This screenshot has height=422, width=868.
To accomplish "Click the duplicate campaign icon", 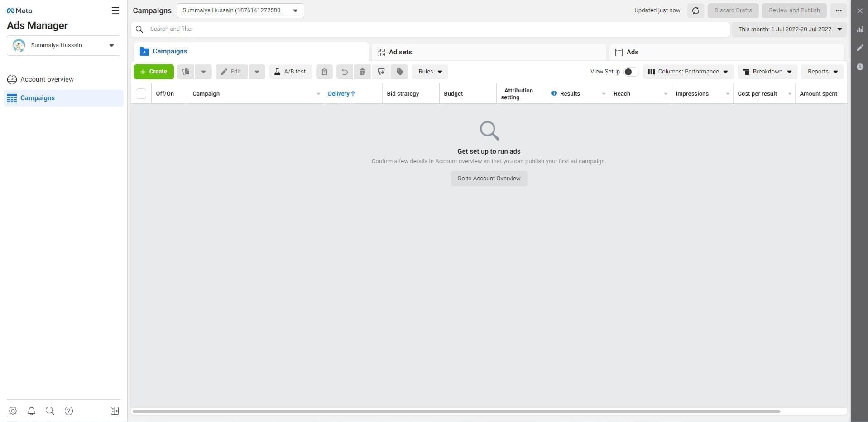I will coord(186,72).
